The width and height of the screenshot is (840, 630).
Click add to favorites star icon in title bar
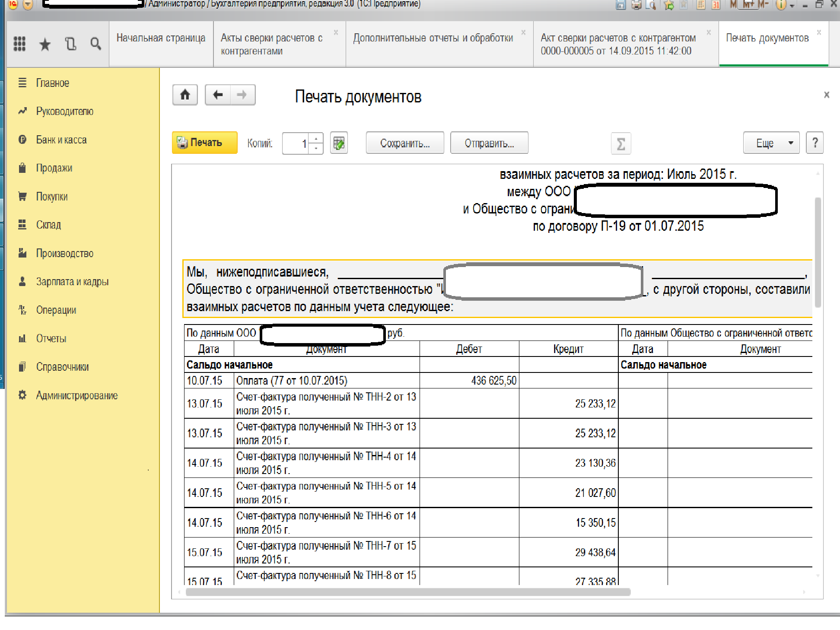[668, 5]
